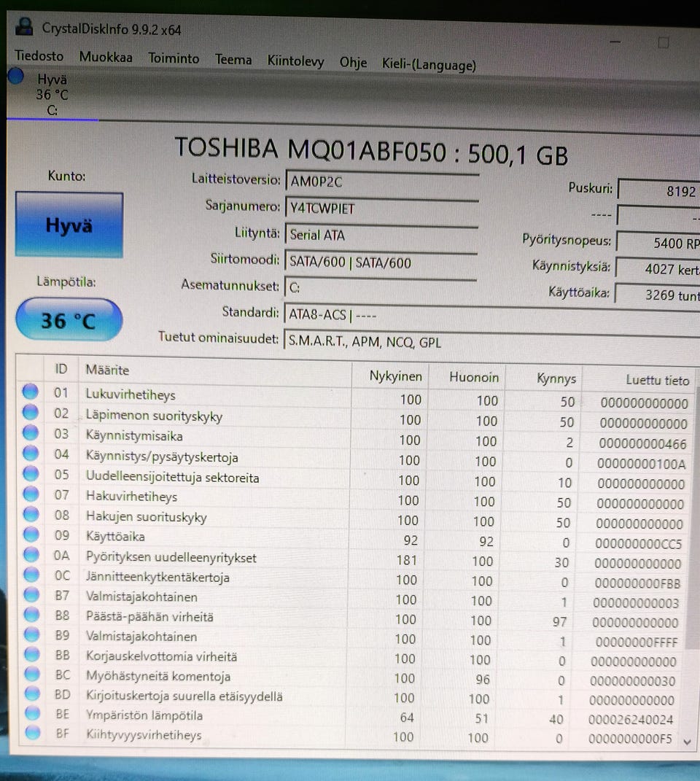
Task: Click status circle for 05 Uudelleensijoitettuja sektoreita
Action: pos(31,473)
